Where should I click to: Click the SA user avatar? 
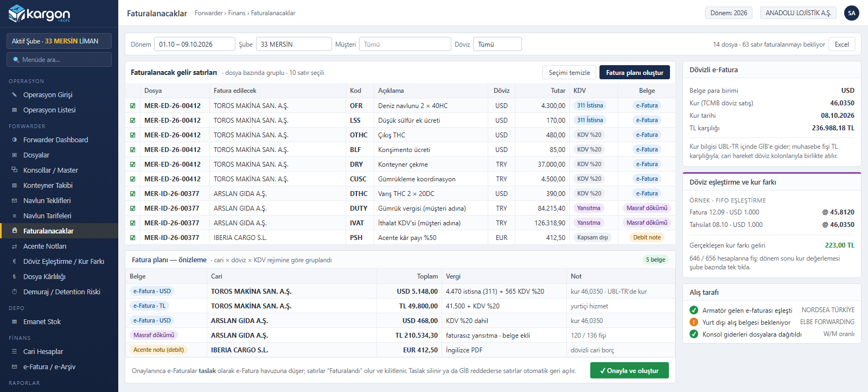click(x=852, y=13)
